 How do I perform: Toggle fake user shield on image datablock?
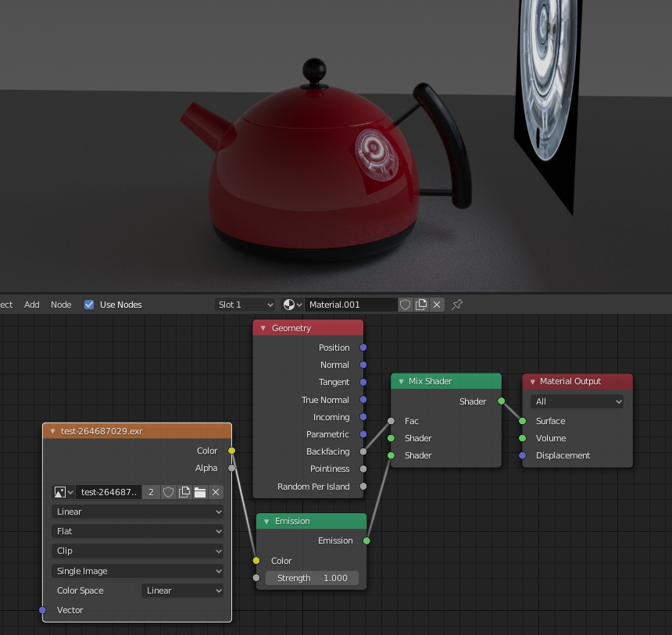click(169, 492)
